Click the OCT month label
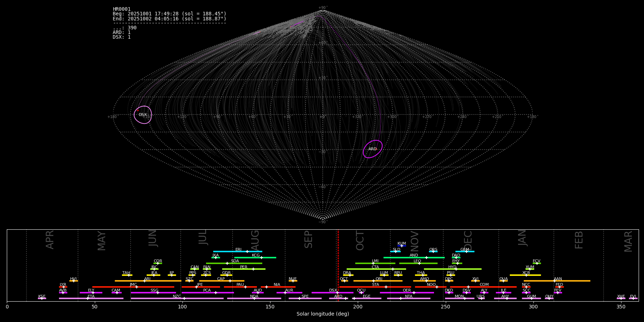Viewport: 644px width, 322px height. click(360, 240)
